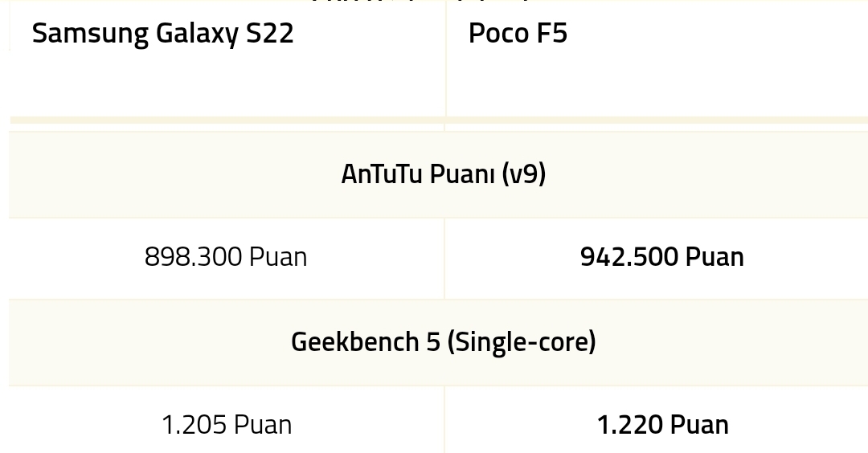This screenshot has width=868, height=453.
Task: Select the "(Single-core)" text in Geekbench header
Action: tap(522, 342)
